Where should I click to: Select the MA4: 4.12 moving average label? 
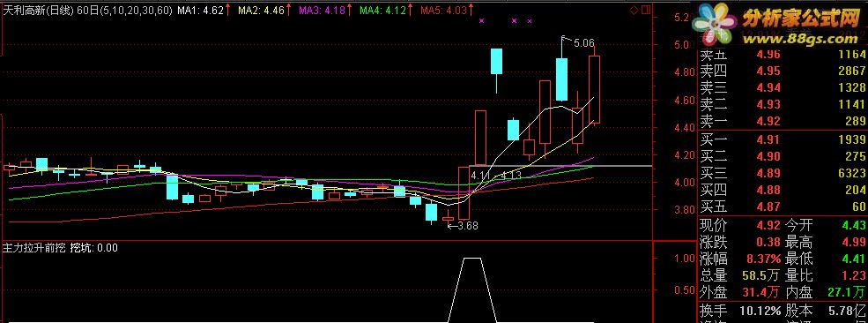tap(382, 10)
